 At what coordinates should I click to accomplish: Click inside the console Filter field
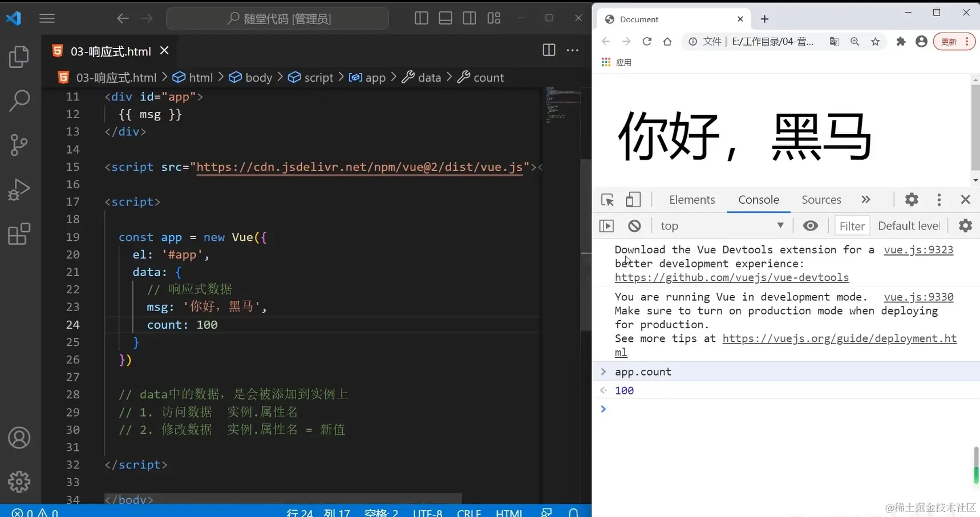coord(852,225)
